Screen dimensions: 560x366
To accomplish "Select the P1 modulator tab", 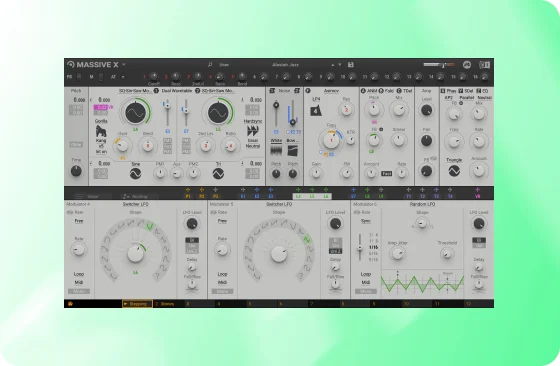I will [x=188, y=196].
